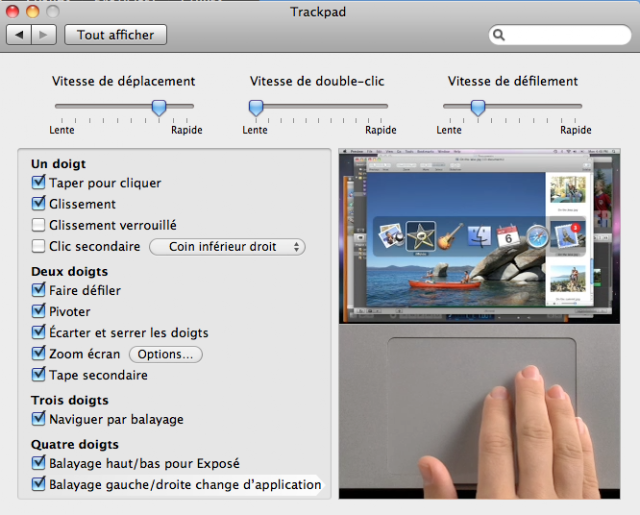
Task: Click the trackpad hand demonstration video
Action: [479, 412]
